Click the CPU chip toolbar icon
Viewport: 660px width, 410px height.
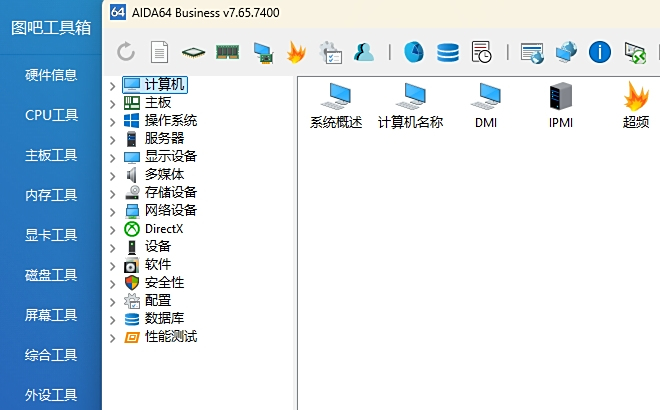coord(193,53)
